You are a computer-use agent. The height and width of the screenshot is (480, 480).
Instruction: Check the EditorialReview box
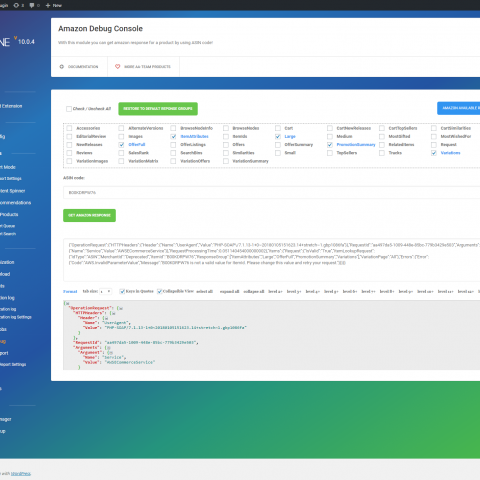click(69, 136)
